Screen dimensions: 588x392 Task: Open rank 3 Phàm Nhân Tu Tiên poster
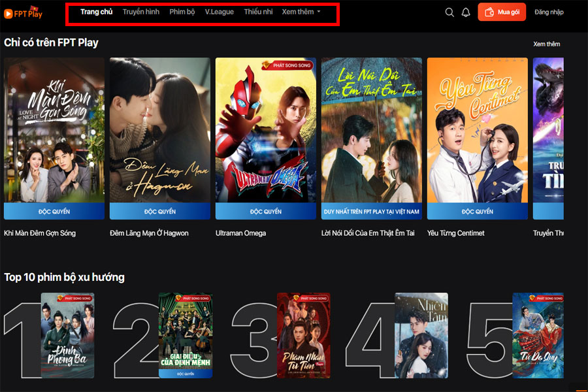click(x=304, y=335)
